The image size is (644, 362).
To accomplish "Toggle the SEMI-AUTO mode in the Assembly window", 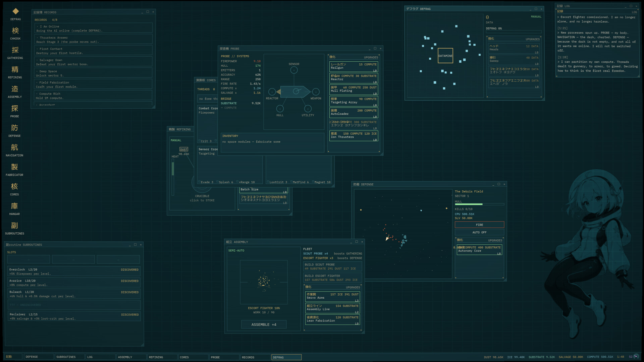I will point(236,251).
